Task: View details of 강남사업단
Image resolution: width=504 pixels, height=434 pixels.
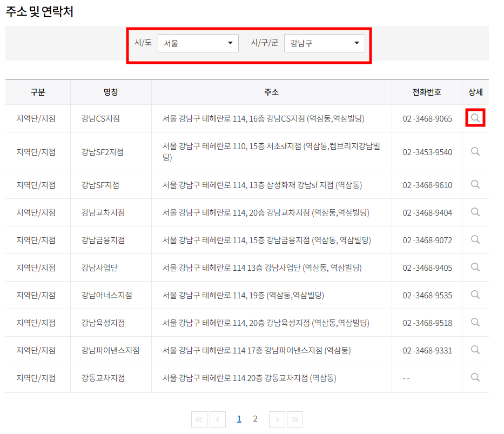Action: pos(475,267)
